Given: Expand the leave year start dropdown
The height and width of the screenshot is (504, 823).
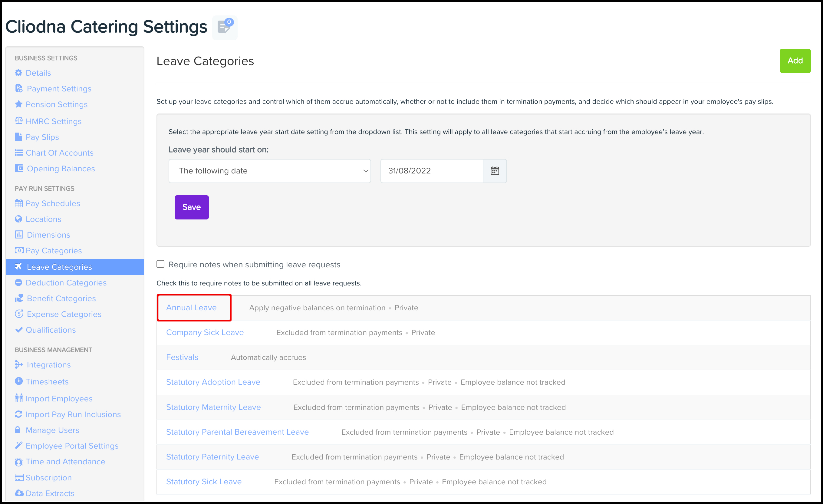Looking at the screenshot, I should click(270, 171).
